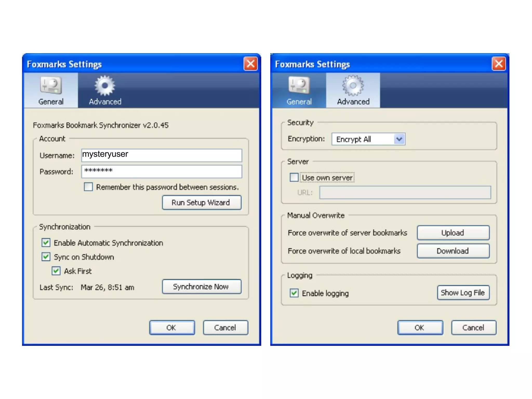Viewport: 532px width, 399px height.
Task: Click Upload to overwrite server bookmarks
Action: [453, 233]
